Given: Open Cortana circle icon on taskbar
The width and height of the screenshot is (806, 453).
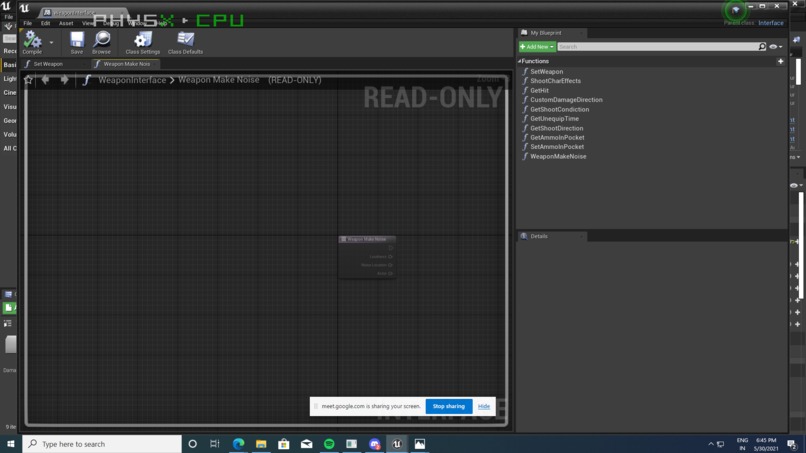Looking at the screenshot, I should click(193, 444).
